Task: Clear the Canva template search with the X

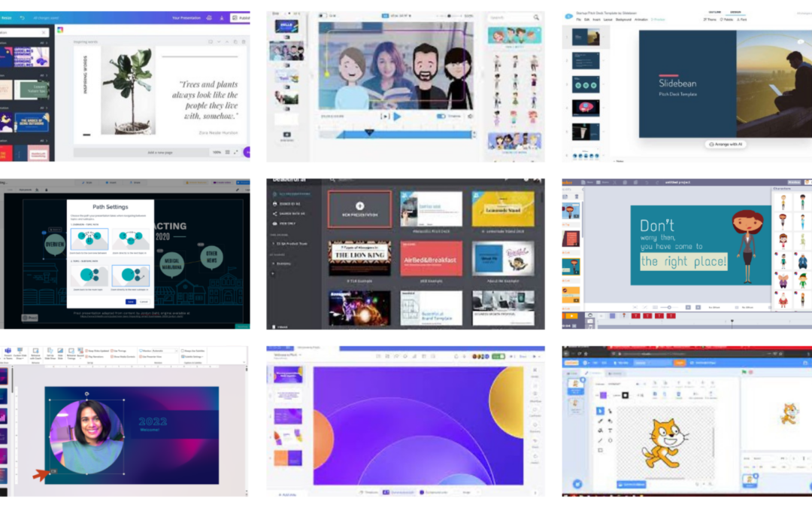Action: pos(43,32)
